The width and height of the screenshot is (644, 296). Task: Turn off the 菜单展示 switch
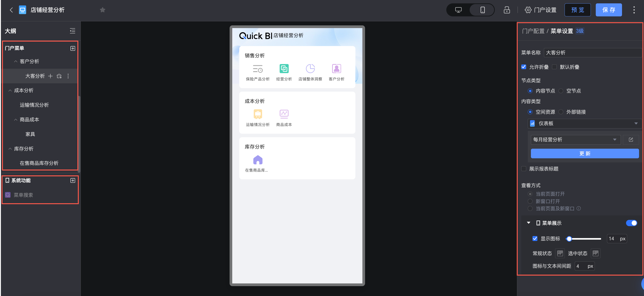click(631, 223)
